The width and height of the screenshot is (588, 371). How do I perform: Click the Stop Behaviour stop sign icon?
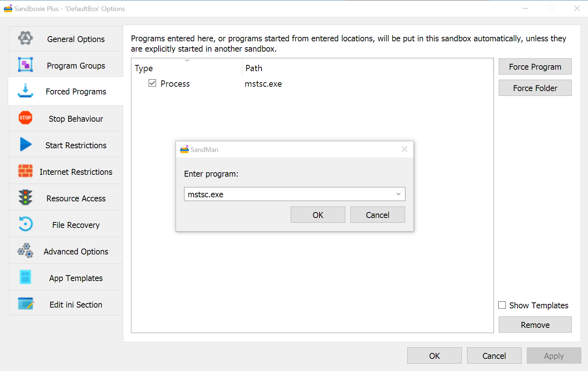click(25, 118)
